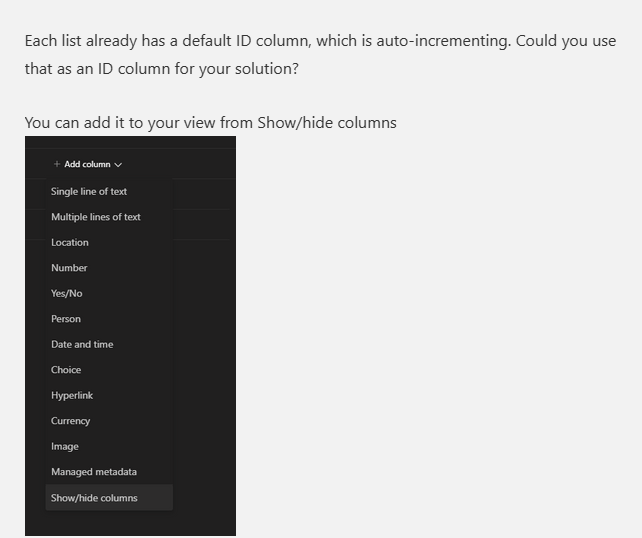The height and width of the screenshot is (538, 642).
Task: Click dark blank area right of the menu
Action: (205, 340)
